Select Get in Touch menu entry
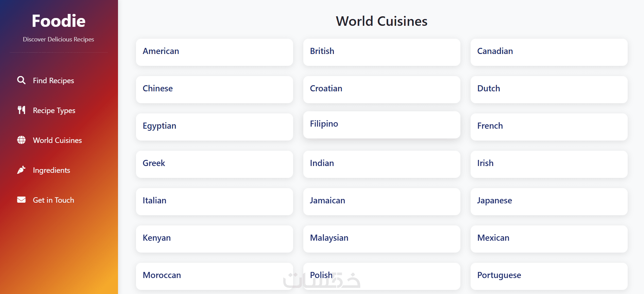 (53, 200)
